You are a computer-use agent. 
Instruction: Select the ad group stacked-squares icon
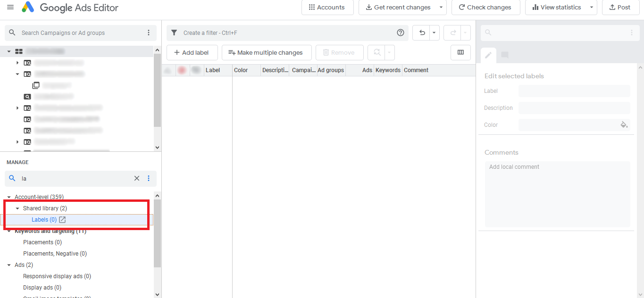(36, 85)
